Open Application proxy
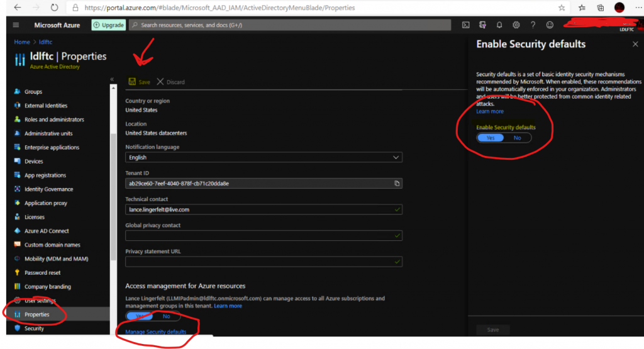The height and width of the screenshot is (349, 644). pyautogui.click(x=45, y=203)
